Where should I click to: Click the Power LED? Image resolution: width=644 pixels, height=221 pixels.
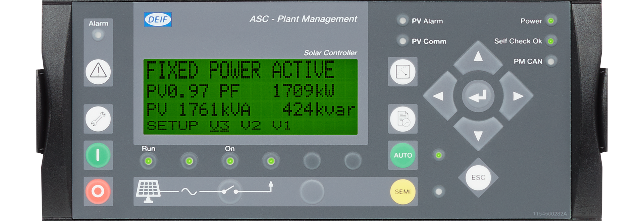click(x=551, y=21)
